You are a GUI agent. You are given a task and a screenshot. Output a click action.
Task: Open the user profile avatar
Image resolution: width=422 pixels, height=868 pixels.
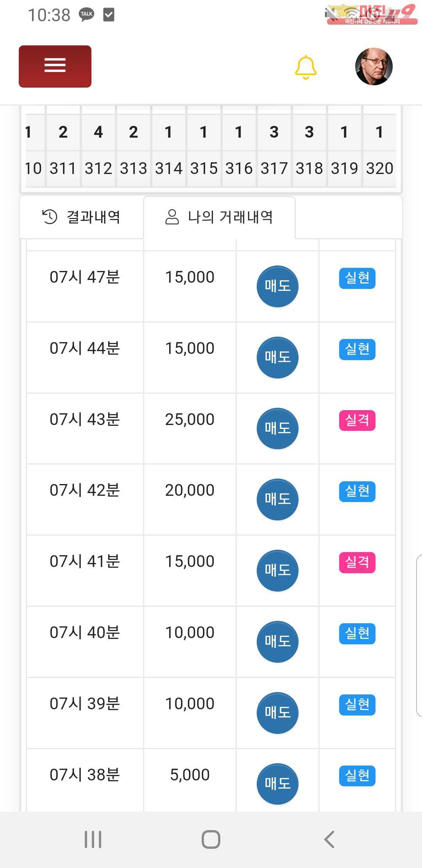pyautogui.click(x=374, y=66)
